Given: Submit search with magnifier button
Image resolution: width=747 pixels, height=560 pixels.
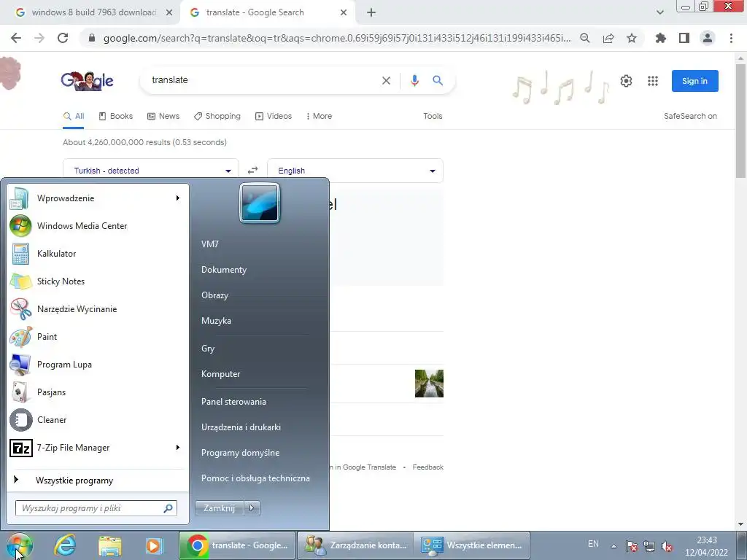Looking at the screenshot, I should [x=438, y=80].
